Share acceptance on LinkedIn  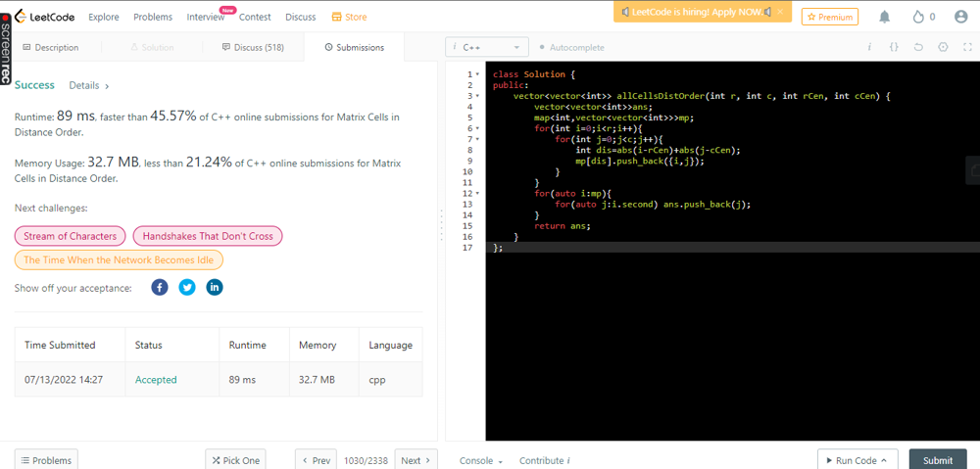click(215, 287)
